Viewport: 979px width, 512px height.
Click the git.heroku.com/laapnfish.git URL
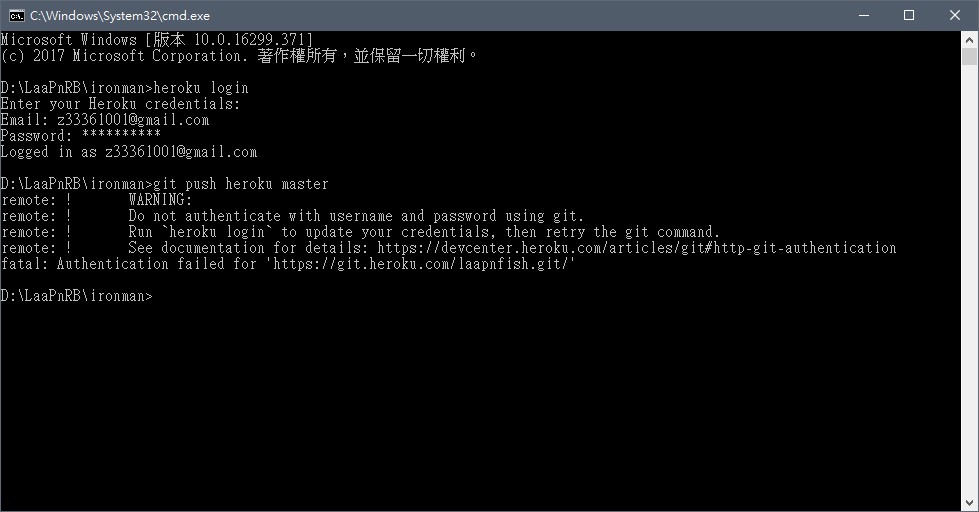coord(421,264)
